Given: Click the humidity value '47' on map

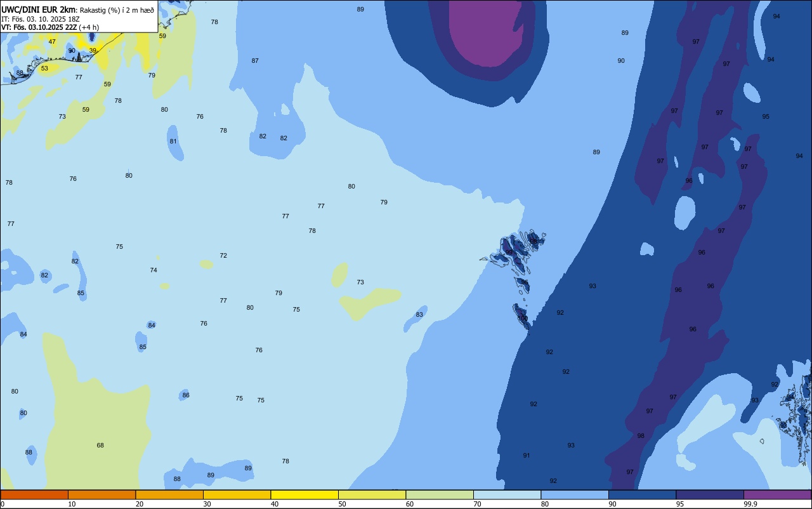Looking at the screenshot, I should (x=52, y=42).
